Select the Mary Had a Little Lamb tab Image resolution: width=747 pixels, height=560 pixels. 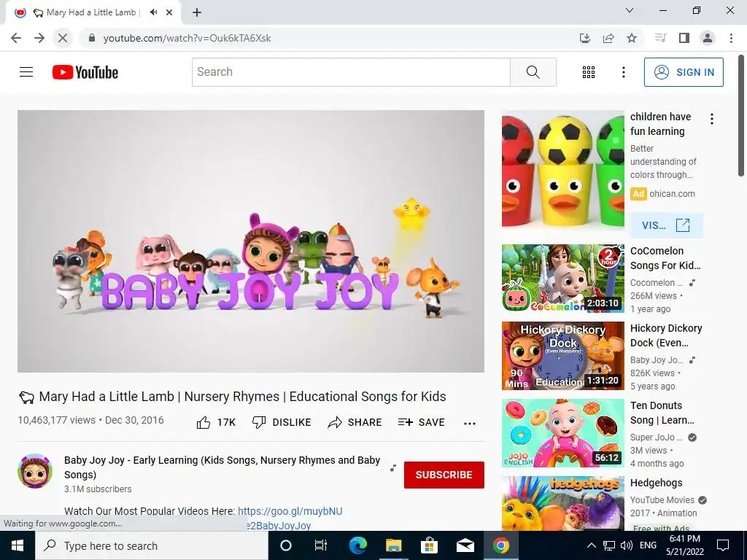point(93,12)
